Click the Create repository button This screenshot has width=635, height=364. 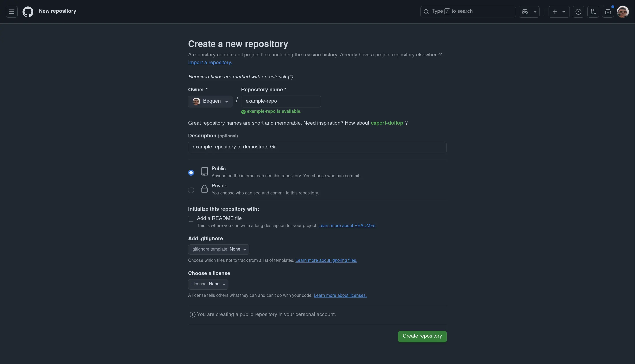click(422, 336)
